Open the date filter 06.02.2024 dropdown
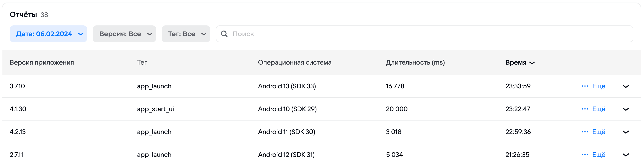 [x=49, y=34]
